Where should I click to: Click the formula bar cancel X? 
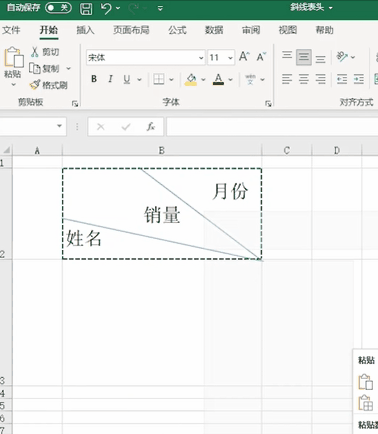click(101, 127)
